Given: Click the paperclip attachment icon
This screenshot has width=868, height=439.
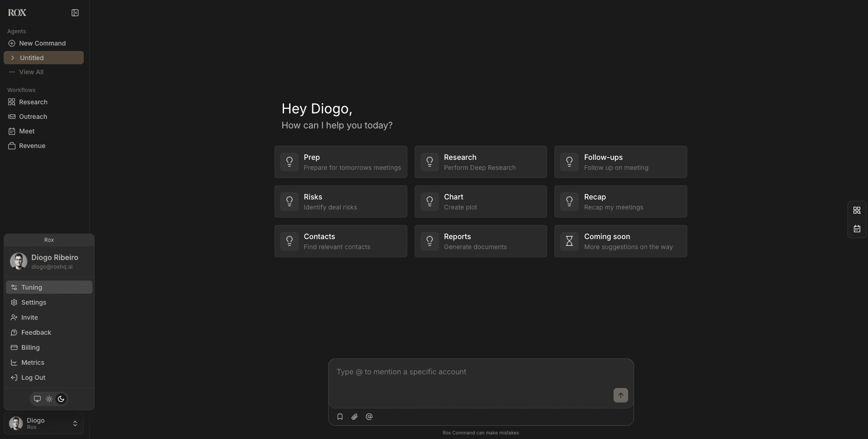Looking at the screenshot, I should coord(355,417).
